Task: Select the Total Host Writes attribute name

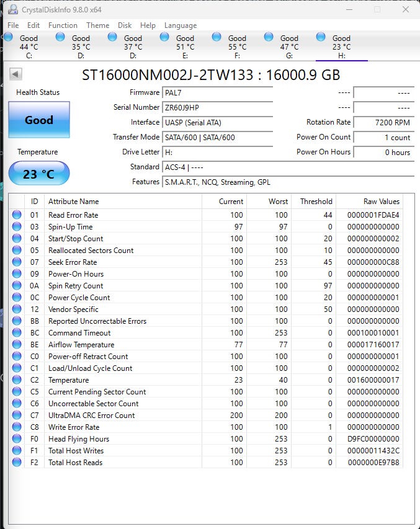Action: [x=76, y=451]
